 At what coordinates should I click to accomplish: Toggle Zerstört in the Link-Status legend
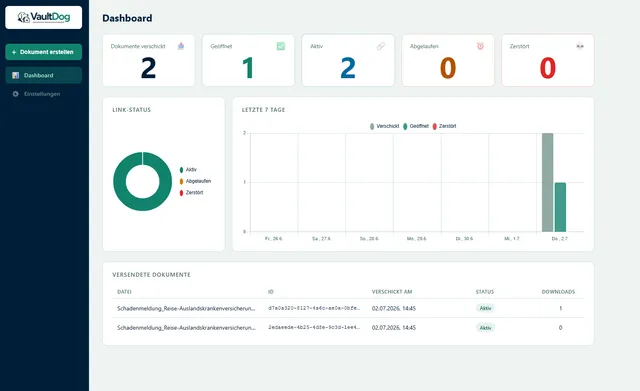191,193
